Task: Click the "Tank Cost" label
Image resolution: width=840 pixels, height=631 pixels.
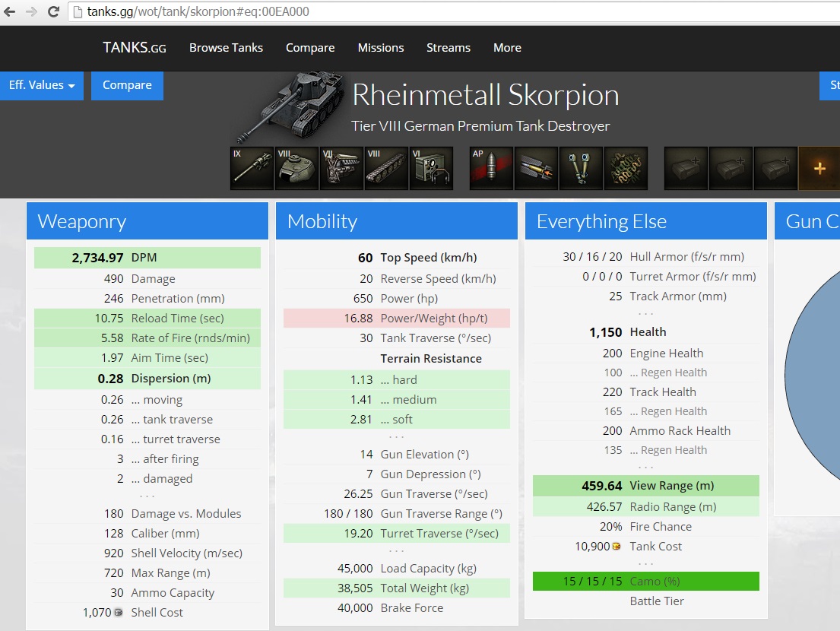Action: point(656,547)
